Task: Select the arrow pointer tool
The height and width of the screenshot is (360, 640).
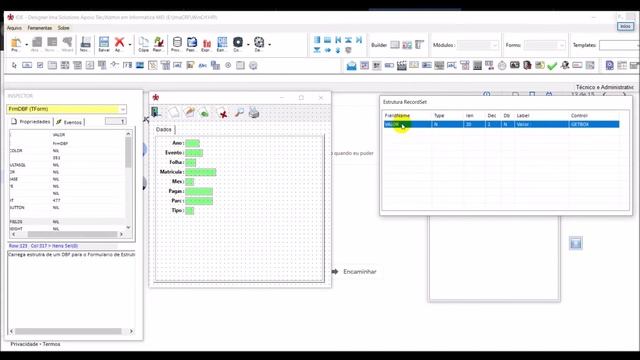Action: click(x=14, y=65)
